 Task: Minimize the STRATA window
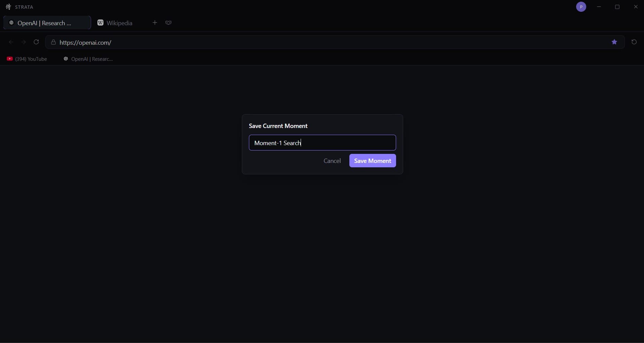click(599, 7)
